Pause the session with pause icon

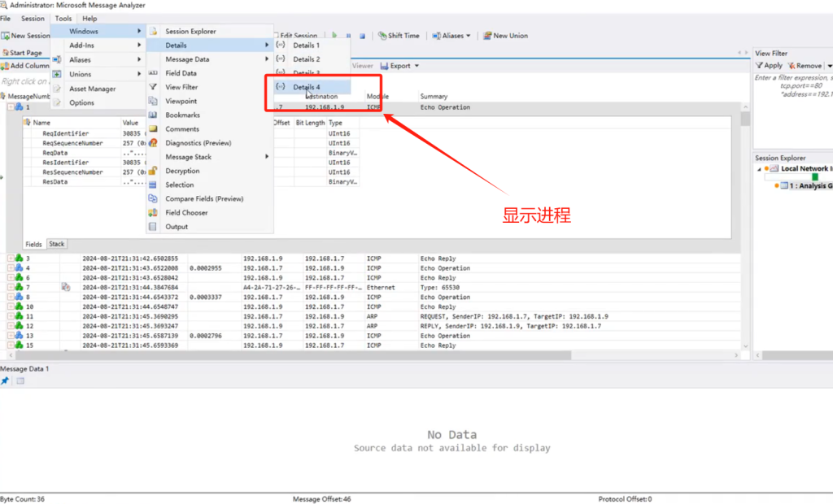point(348,36)
